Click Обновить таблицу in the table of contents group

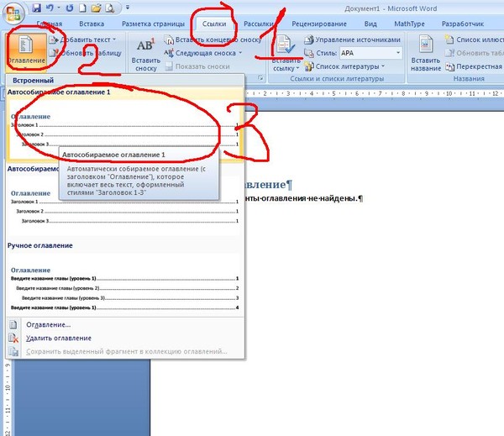pos(86,53)
